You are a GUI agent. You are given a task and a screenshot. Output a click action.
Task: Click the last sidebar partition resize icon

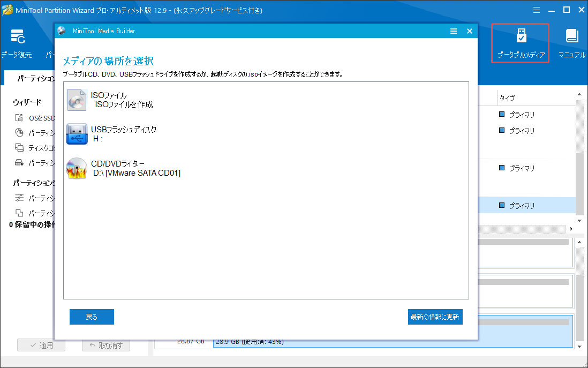tap(19, 213)
